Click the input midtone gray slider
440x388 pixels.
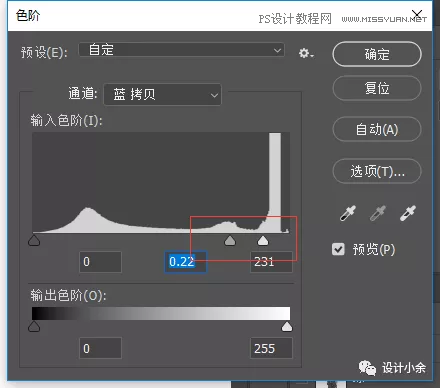[230, 240]
